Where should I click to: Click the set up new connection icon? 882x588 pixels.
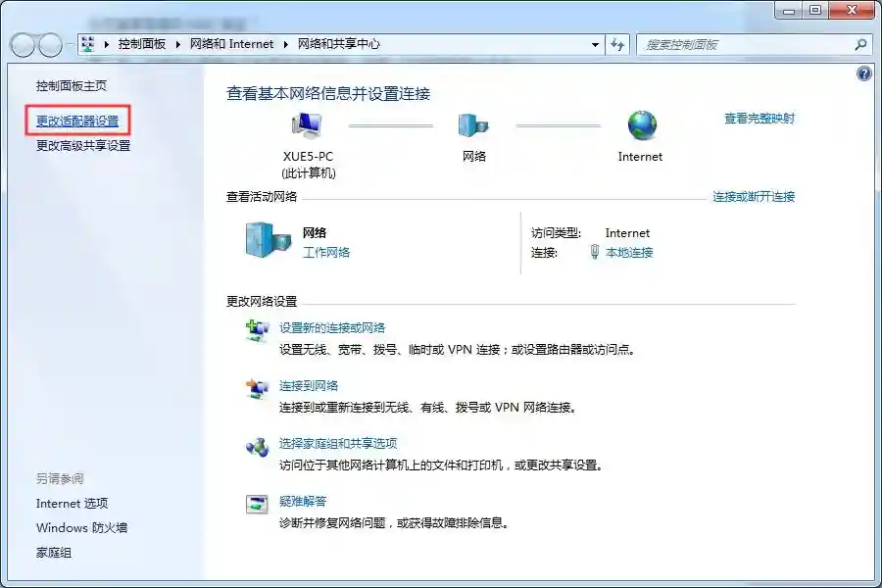pyautogui.click(x=257, y=331)
